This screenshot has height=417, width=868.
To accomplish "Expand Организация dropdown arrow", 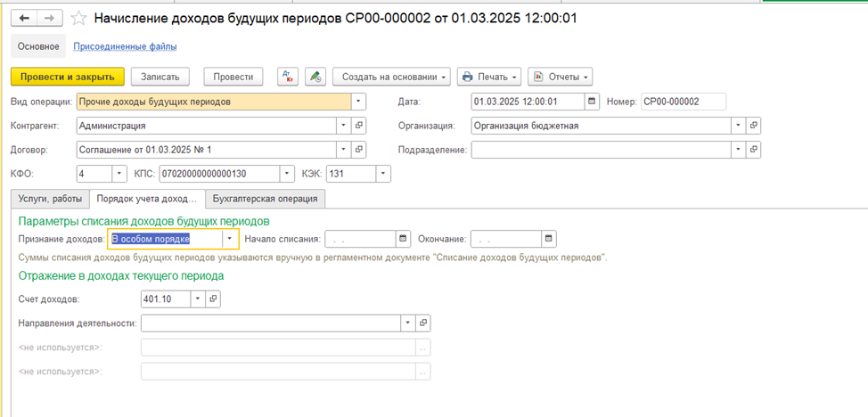I will [739, 126].
